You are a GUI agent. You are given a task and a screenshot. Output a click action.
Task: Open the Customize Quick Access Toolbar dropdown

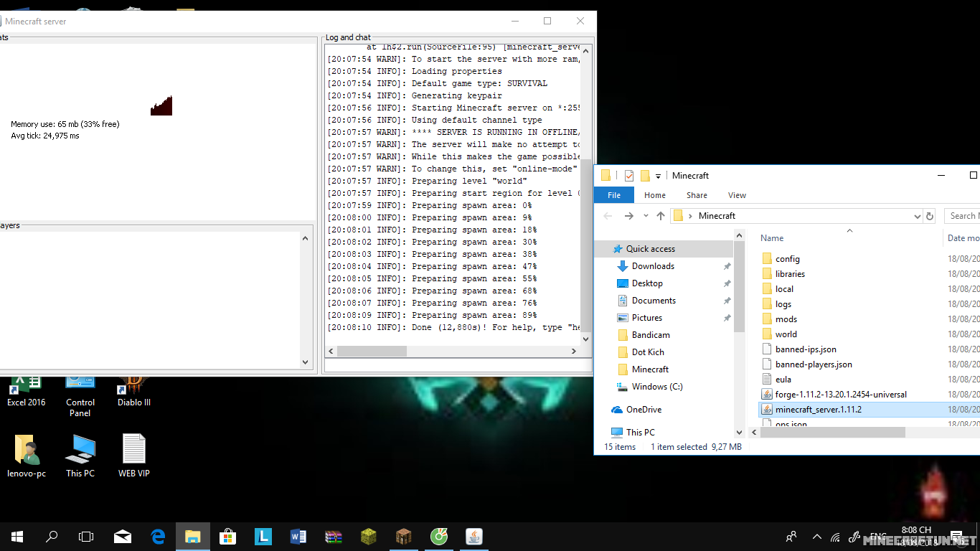(658, 176)
